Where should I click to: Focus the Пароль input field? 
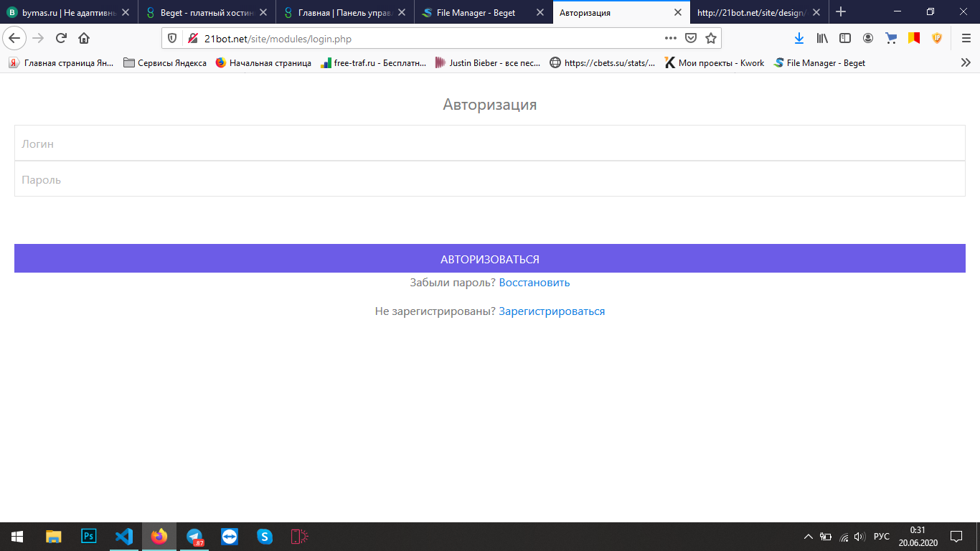click(x=489, y=179)
